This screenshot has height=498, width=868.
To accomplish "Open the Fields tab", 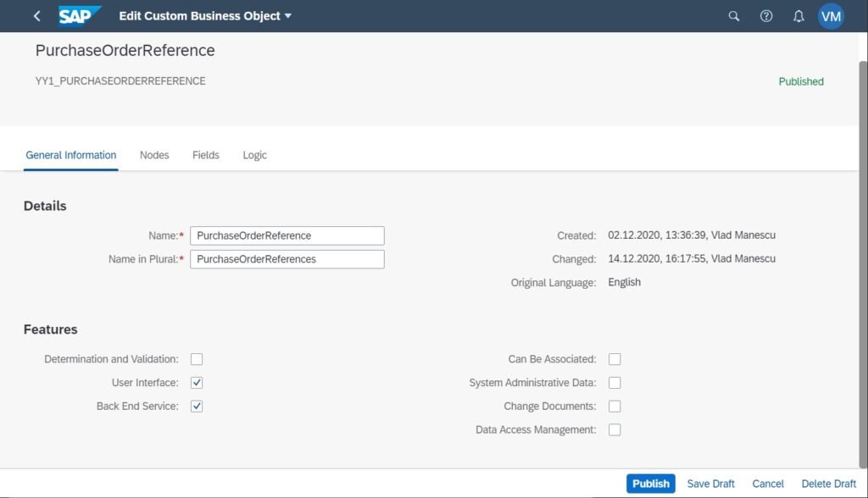I will (206, 155).
